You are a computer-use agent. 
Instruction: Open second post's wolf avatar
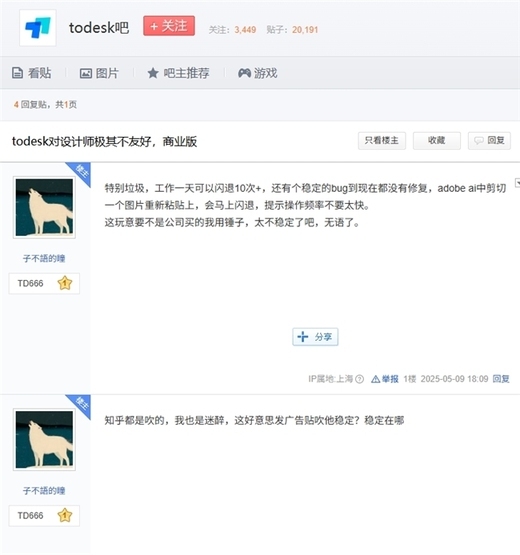point(44,440)
